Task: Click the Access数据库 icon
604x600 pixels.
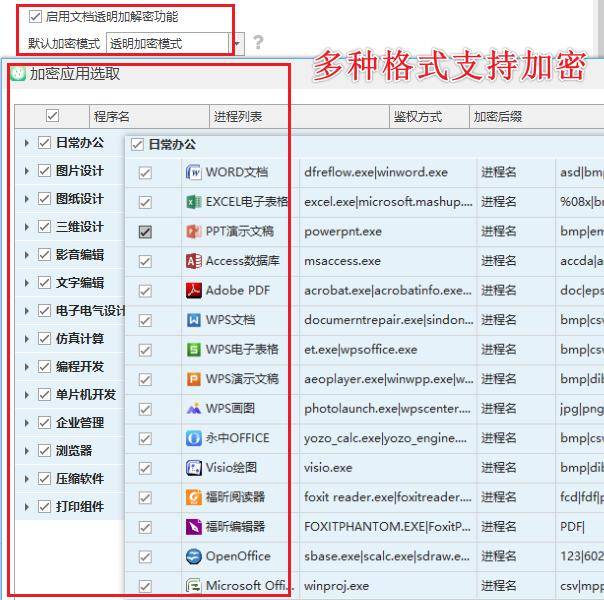Action: point(193,261)
